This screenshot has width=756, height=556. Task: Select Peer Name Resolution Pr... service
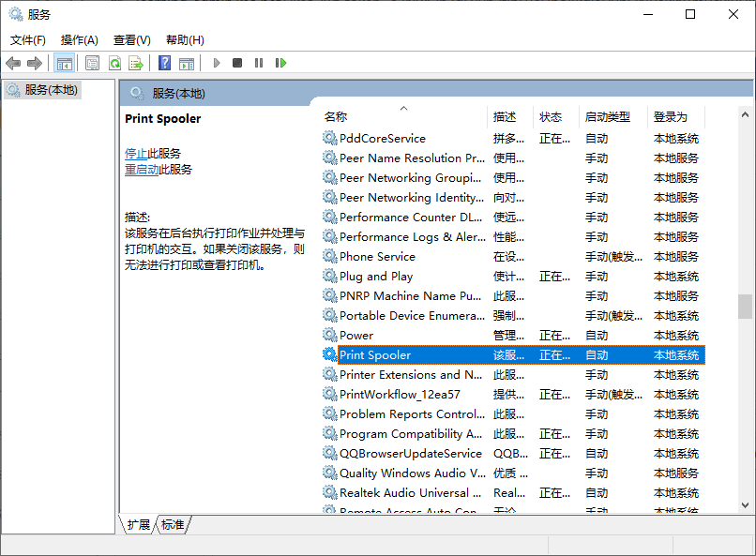tap(412, 158)
